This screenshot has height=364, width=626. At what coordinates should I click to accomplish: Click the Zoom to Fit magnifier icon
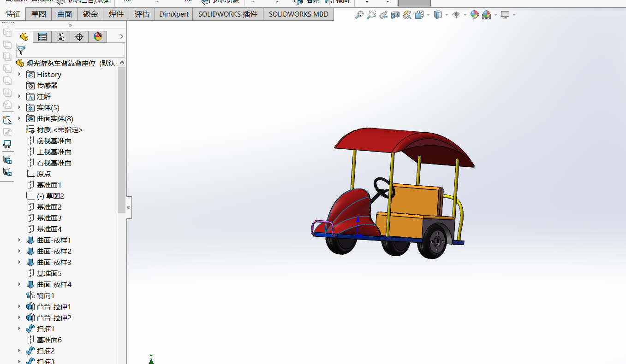pyautogui.click(x=359, y=15)
